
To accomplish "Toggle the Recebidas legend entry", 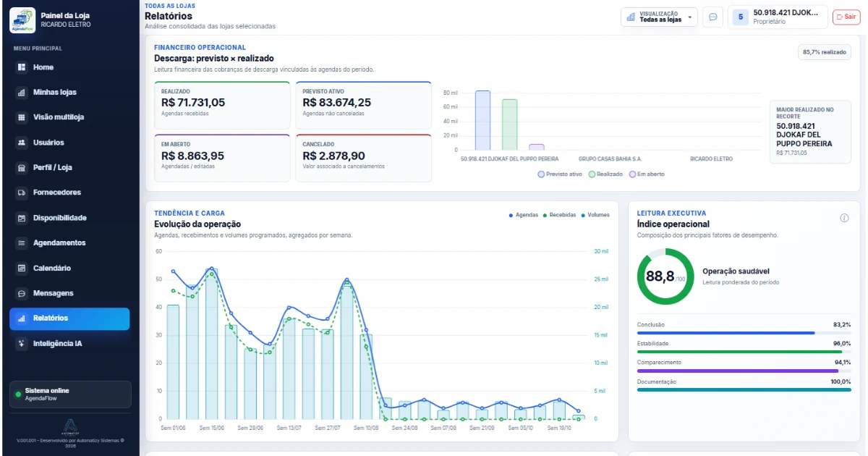I will click(560, 215).
